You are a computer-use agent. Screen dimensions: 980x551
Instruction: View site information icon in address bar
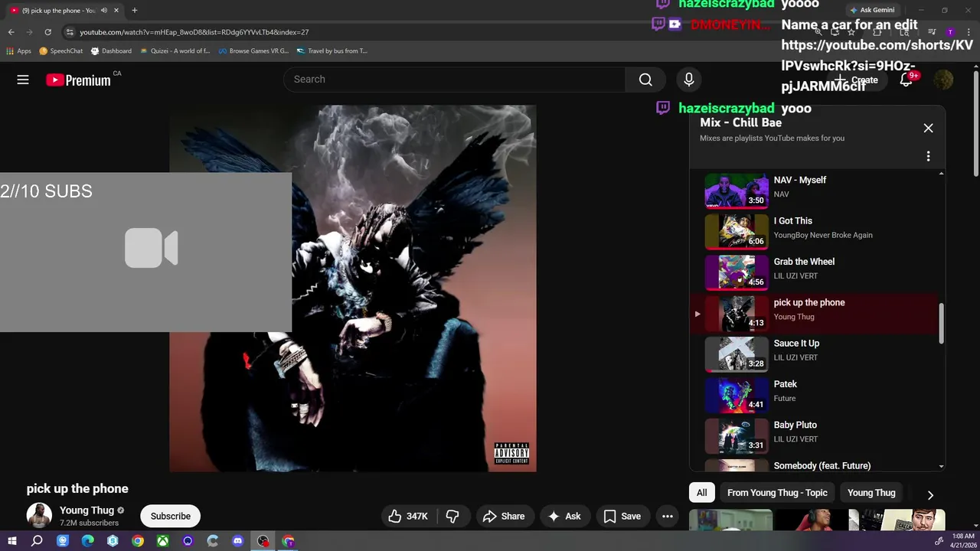pos(70,32)
